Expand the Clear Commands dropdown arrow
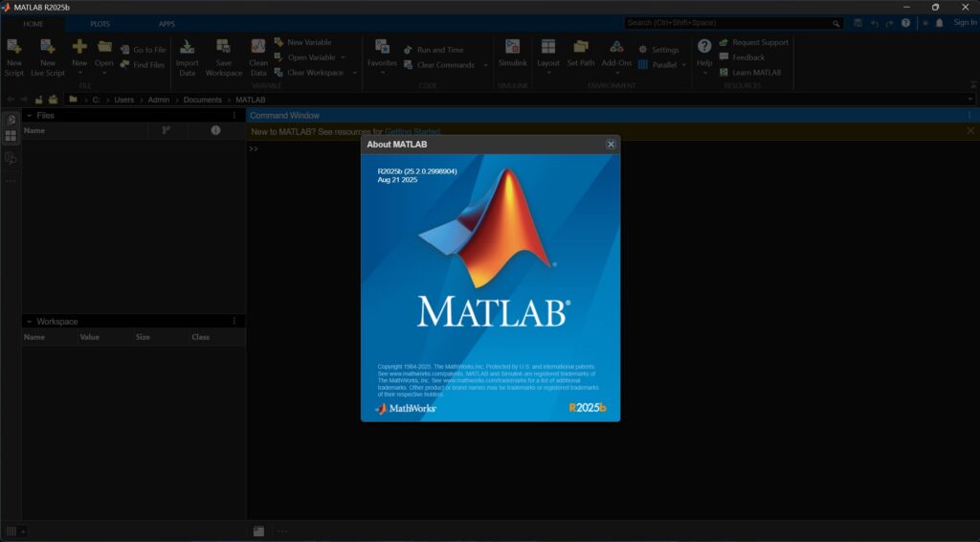Viewport: 980px width, 542px height. (x=485, y=65)
